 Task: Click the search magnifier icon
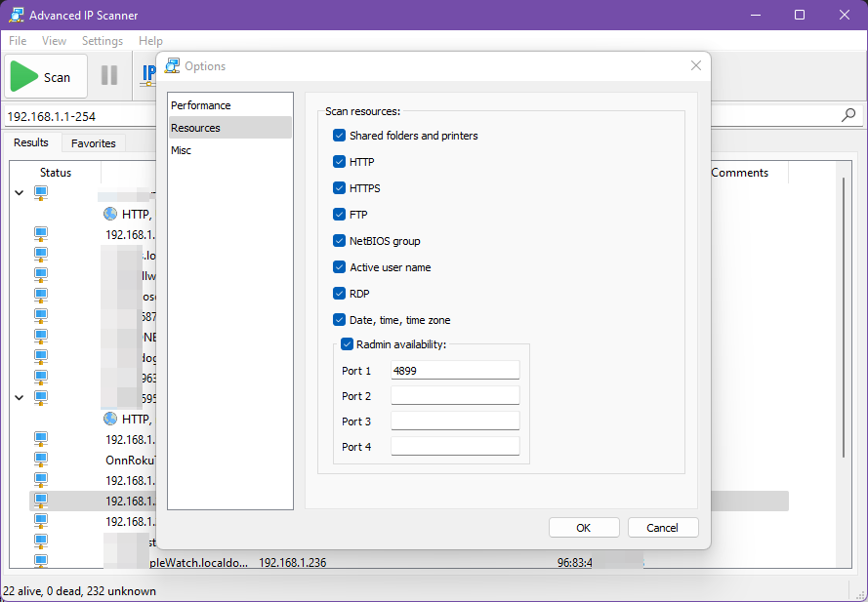tap(848, 115)
